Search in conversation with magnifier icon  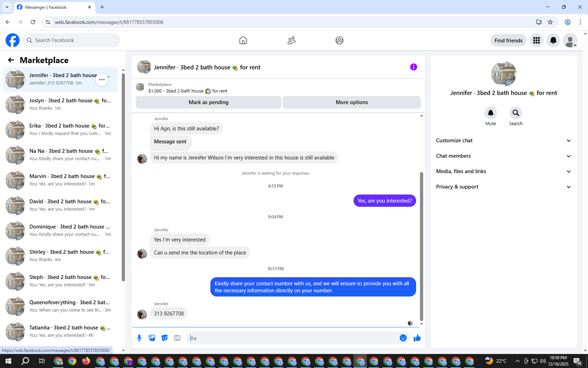point(516,113)
